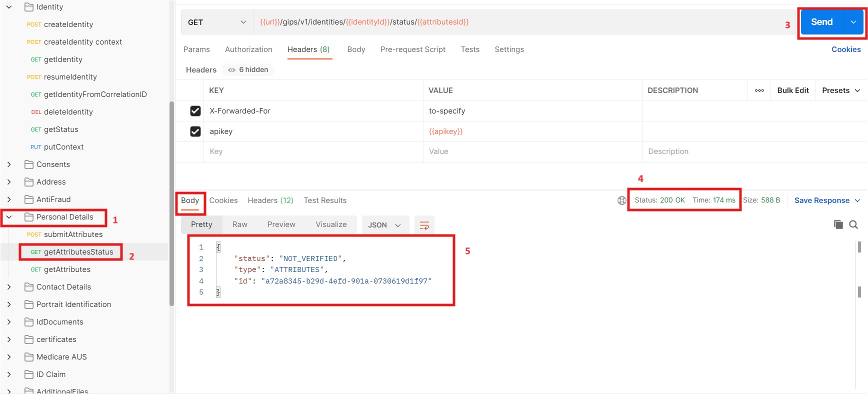868x396 pixels.
Task: Expand the IdDocuments folder chevron
Action: click(9, 322)
